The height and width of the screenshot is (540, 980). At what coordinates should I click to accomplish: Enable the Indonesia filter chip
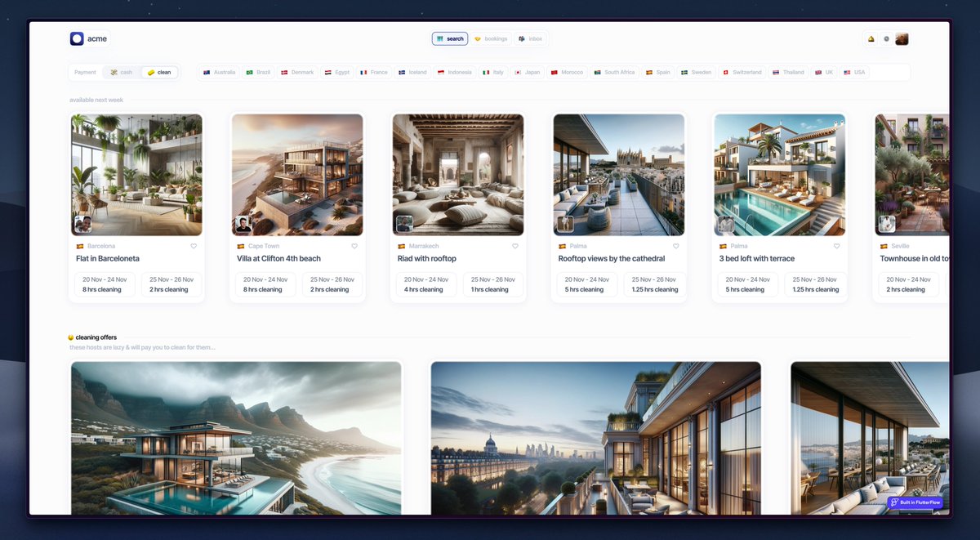point(455,72)
